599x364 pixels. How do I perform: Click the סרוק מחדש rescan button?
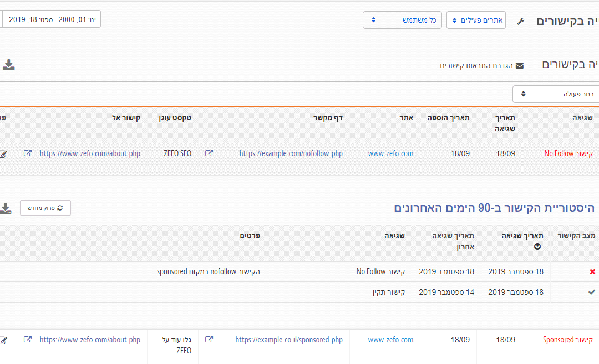45,208
